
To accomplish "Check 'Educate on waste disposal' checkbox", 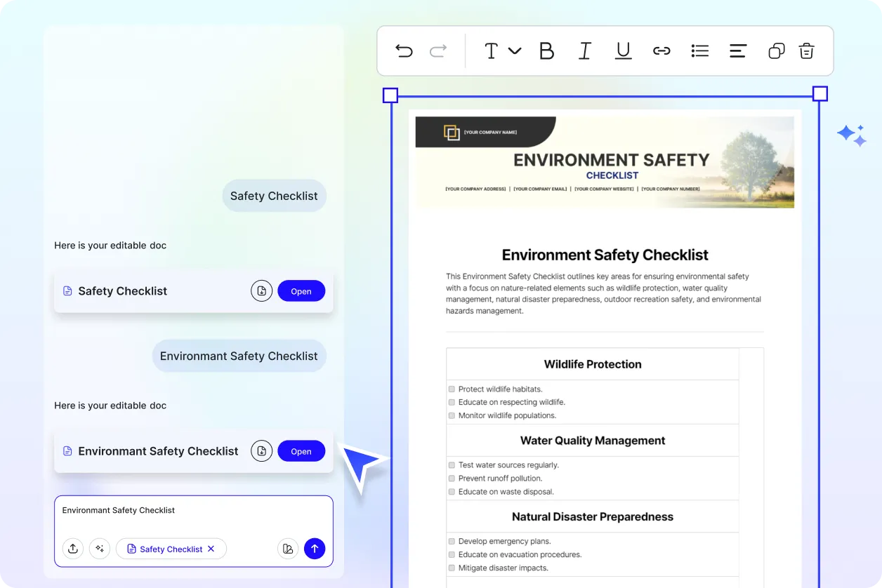I will pos(452,492).
